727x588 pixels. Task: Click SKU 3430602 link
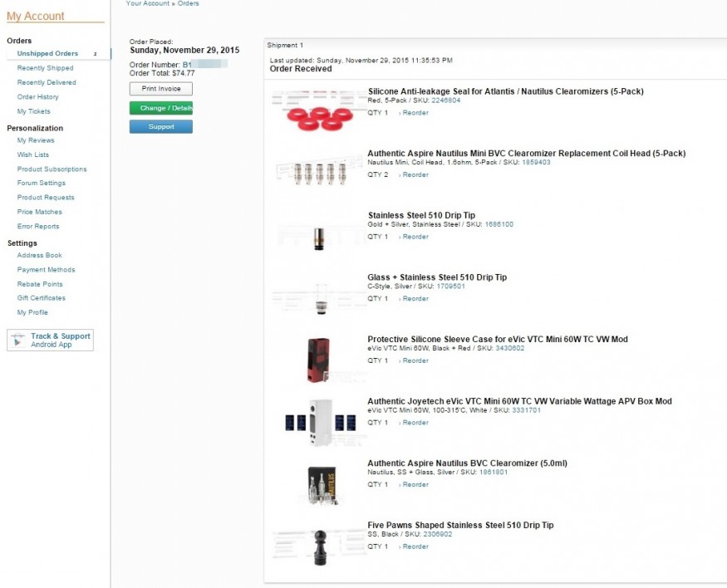(x=510, y=348)
